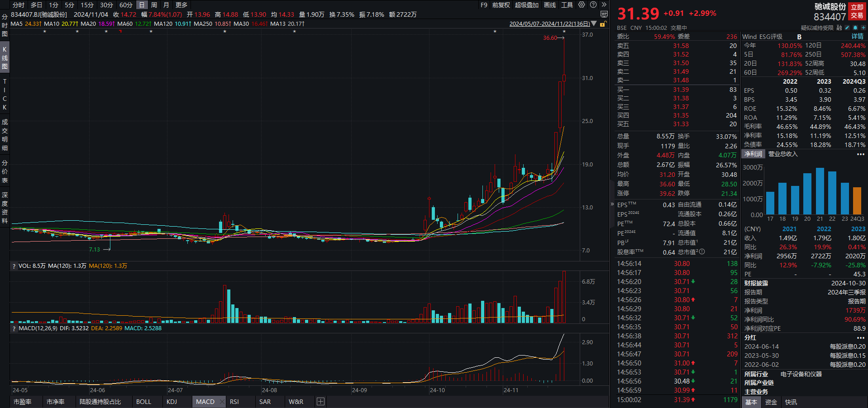
Task: Add new indicator tab with plus icon
Action: click(x=320, y=402)
